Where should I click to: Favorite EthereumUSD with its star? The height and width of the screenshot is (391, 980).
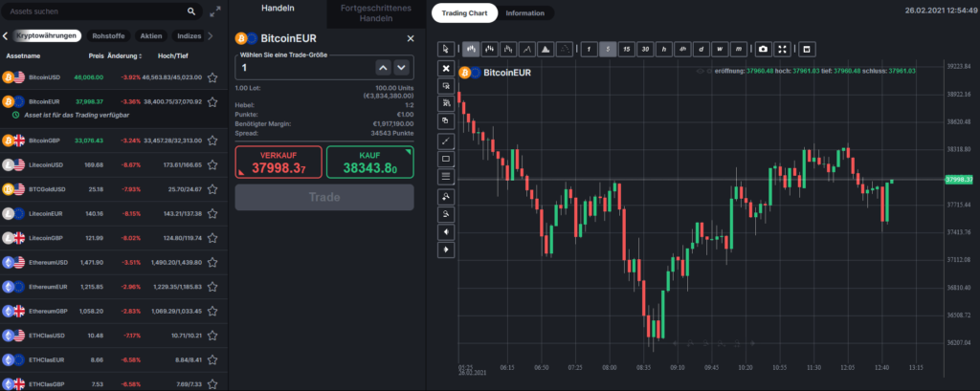(x=212, y=262)
